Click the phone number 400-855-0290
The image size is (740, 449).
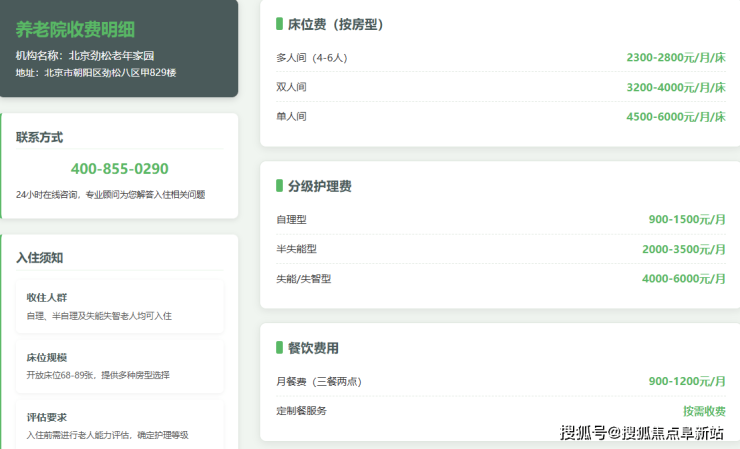(119, 169)
